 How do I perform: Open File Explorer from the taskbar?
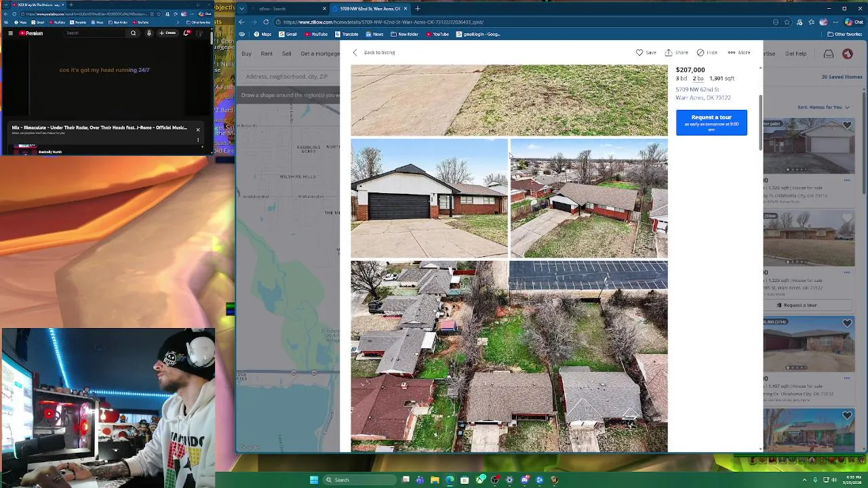[x=435, y=480]
